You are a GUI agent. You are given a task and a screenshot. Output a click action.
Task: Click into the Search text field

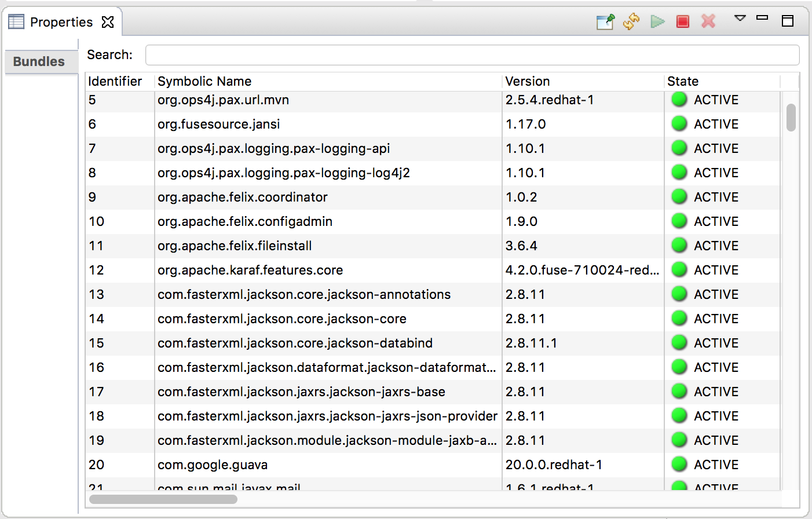(x=472, y=55)
